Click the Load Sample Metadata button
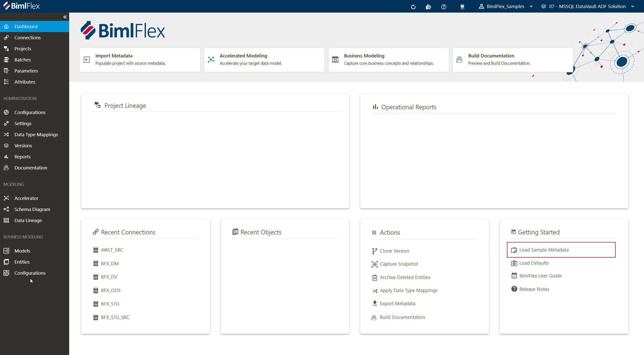644x355 pixels. (544, 250)
